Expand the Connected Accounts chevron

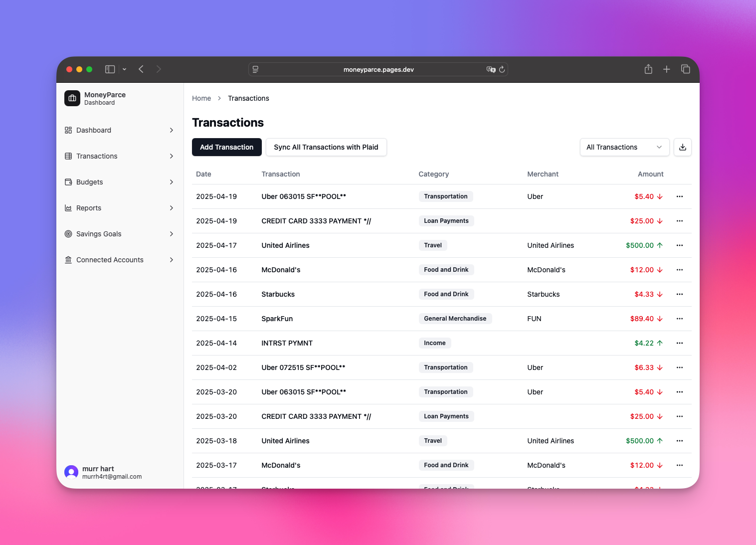[172, 260]
